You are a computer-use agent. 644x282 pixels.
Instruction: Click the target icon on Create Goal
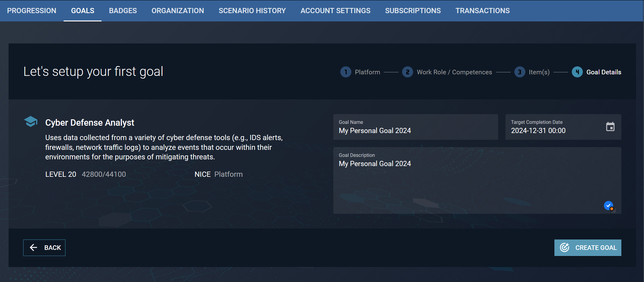[564, 247]
